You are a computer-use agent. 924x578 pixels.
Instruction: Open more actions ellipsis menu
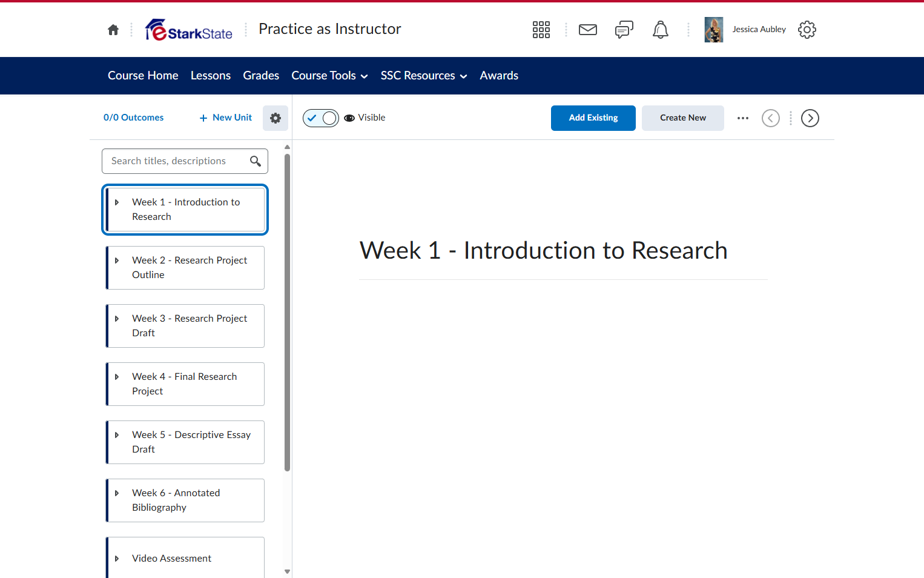click(743, 118)
